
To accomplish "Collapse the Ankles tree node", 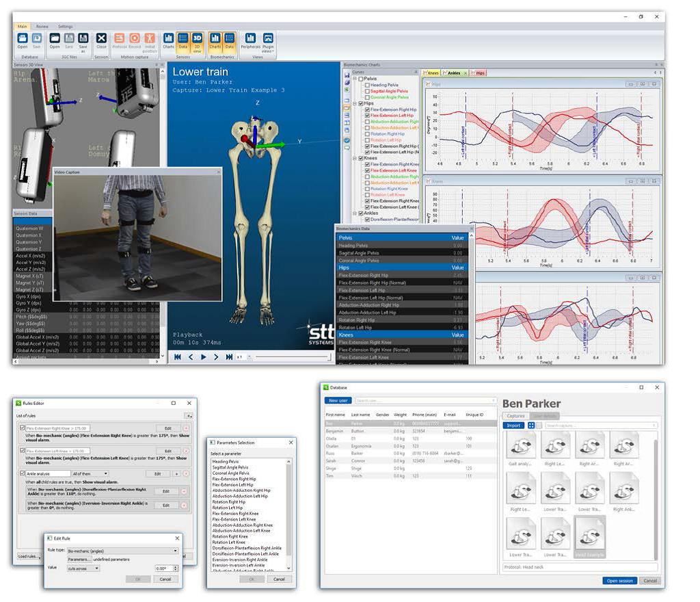I will (355, 213).
